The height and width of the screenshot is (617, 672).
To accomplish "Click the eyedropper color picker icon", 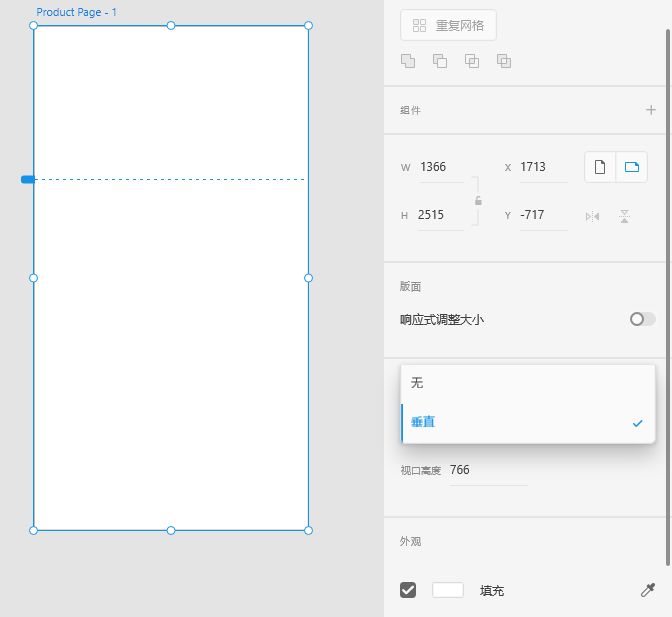I will click(648, 590).
